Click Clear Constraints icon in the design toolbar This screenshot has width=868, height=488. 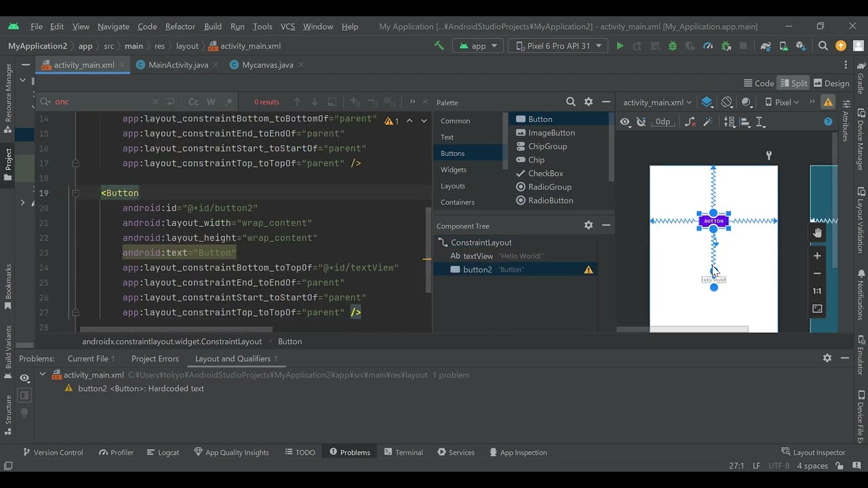(690, 122)
